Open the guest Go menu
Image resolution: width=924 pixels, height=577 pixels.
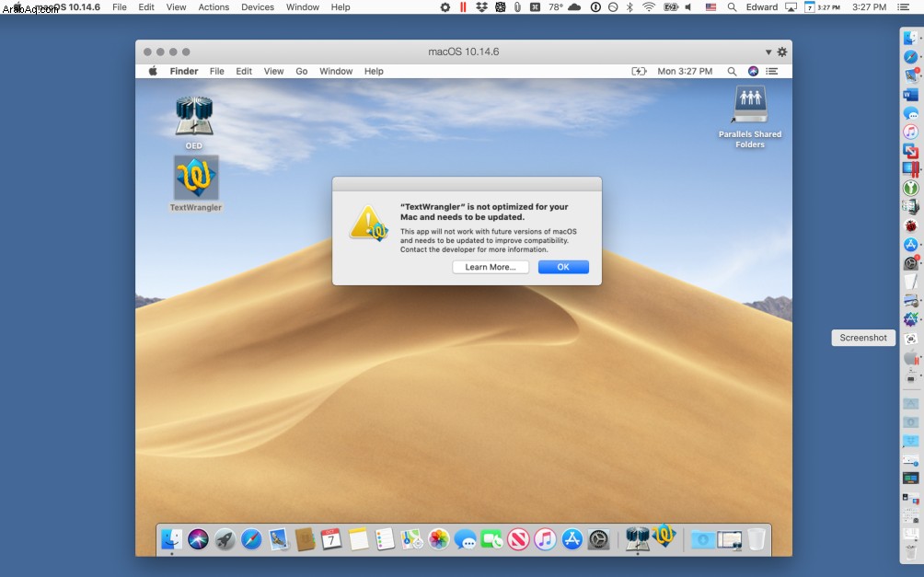tap(302, 71)
